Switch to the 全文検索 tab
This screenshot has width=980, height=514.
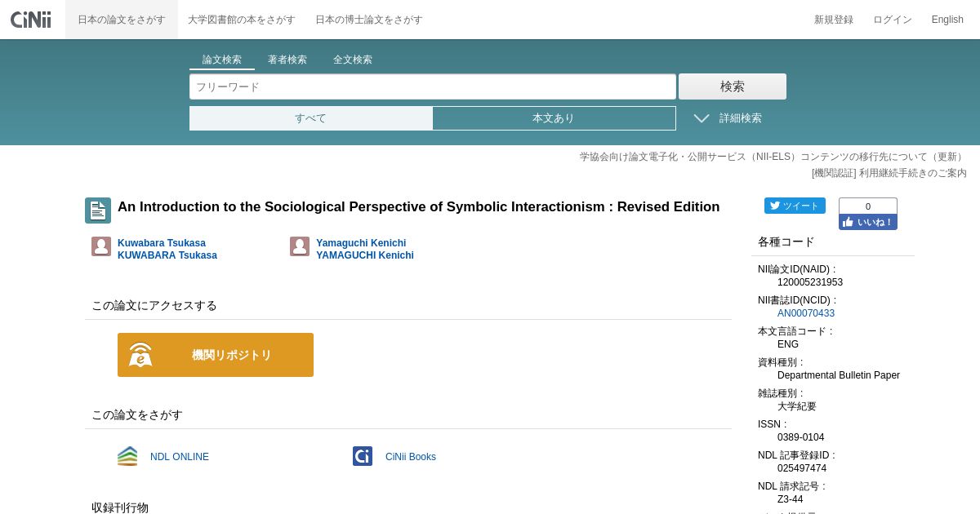point(353,60)
